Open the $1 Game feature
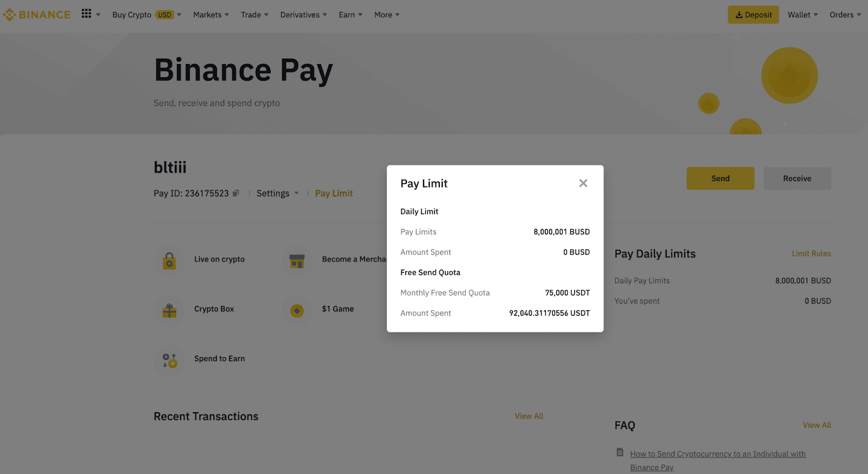 point(337,309)
